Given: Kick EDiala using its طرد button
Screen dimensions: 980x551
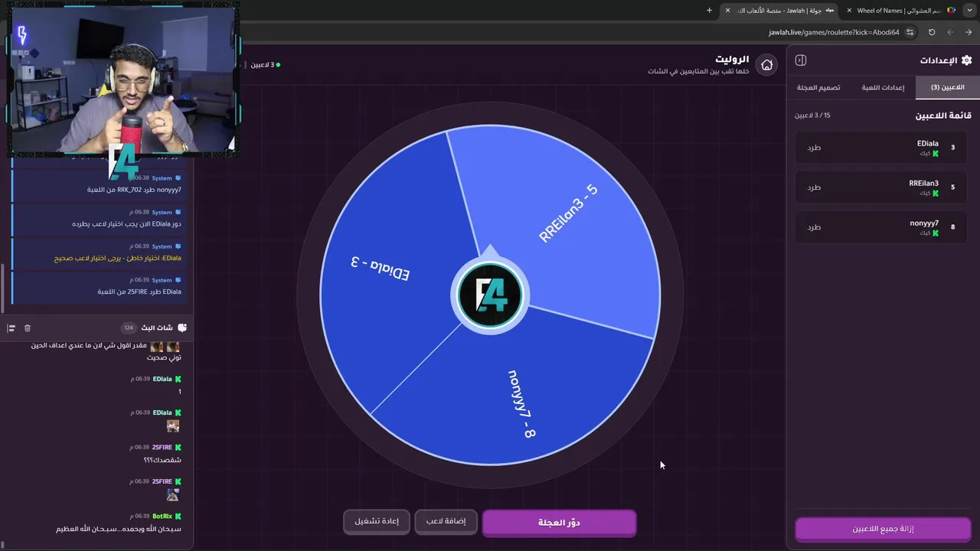Looking at the screenshot, I should 814,147.
